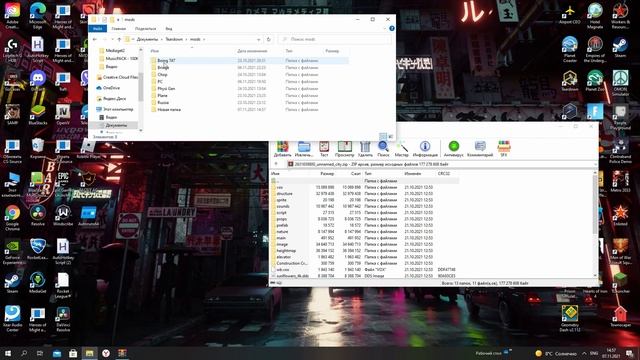
Task: Open Adobe Creative Cloud desktop shortcut
Action: [x=12, y=16]
